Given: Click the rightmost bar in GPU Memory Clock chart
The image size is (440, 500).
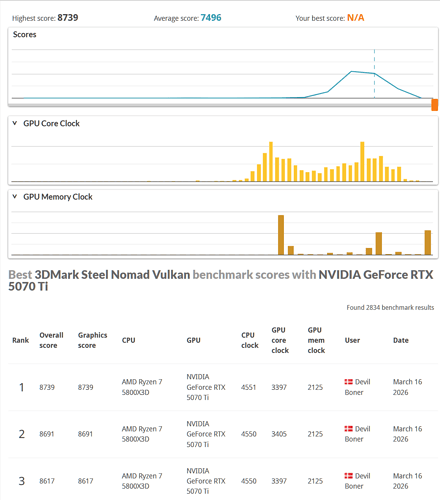Looking at the screenshot, I should [428, 242].
